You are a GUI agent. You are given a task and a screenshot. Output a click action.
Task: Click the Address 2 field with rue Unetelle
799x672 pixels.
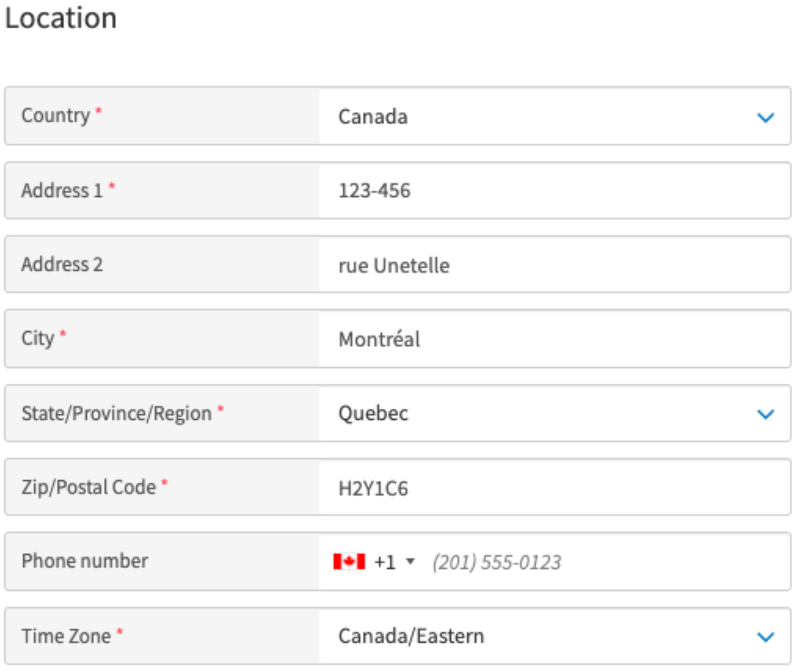tap(555, 265)
